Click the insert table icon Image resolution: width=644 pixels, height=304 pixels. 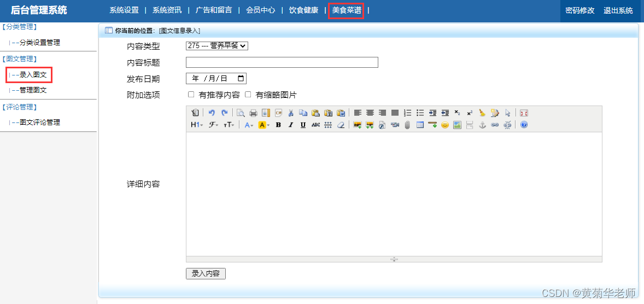420,125
